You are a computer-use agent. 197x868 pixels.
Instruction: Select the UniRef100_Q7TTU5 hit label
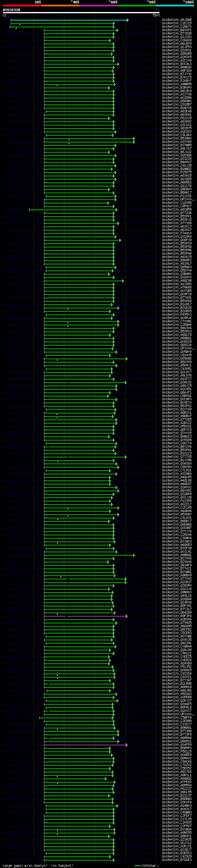tap(177, 457)
